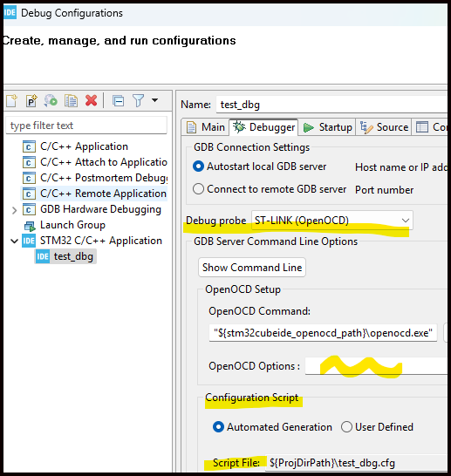Open the Debug probe combo box
Viewport: 451px width, 476px height.
pyautogui.click(x=332, y=221)
